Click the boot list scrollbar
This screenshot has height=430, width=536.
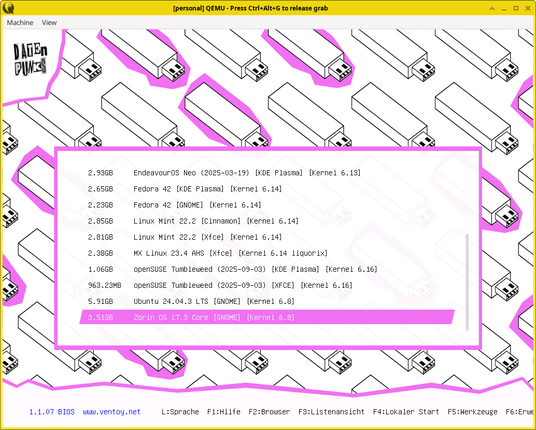click(467, 282)
